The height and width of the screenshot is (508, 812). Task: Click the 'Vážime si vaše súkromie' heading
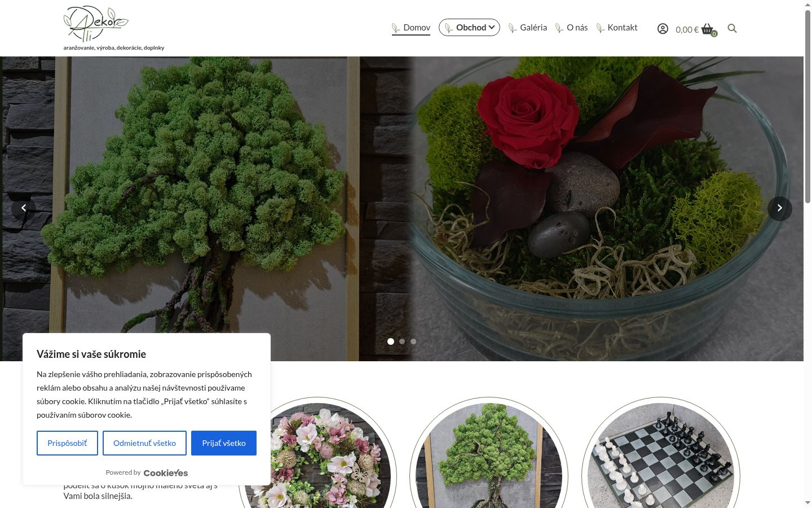pyautogui.click(x=91, y=354)
